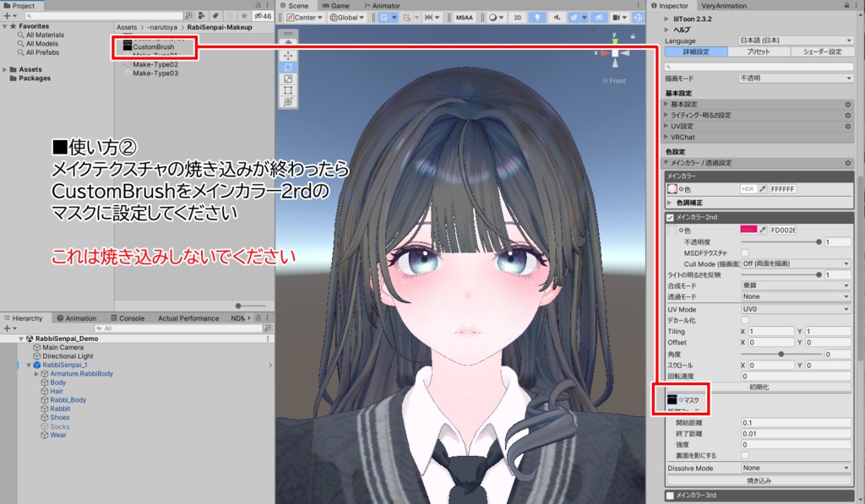Select シェーダー設定 tab in lilToon inspector

coord(822,51)
